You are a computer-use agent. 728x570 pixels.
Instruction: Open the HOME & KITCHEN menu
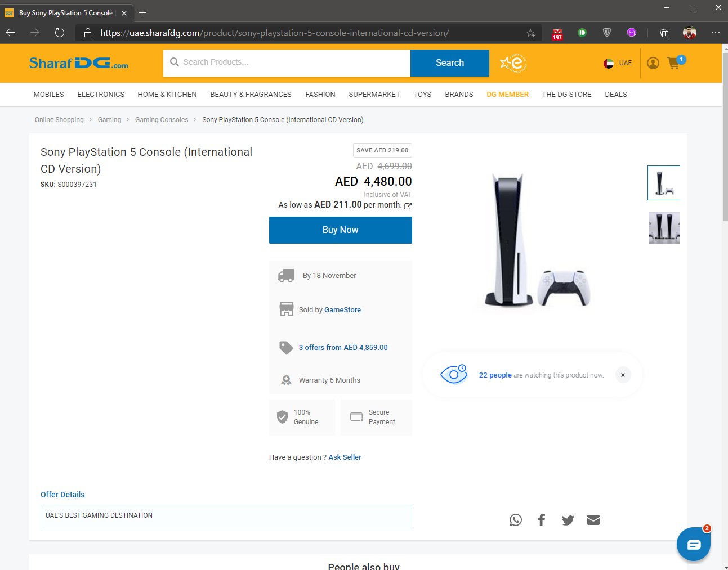(x=167, y=95)
